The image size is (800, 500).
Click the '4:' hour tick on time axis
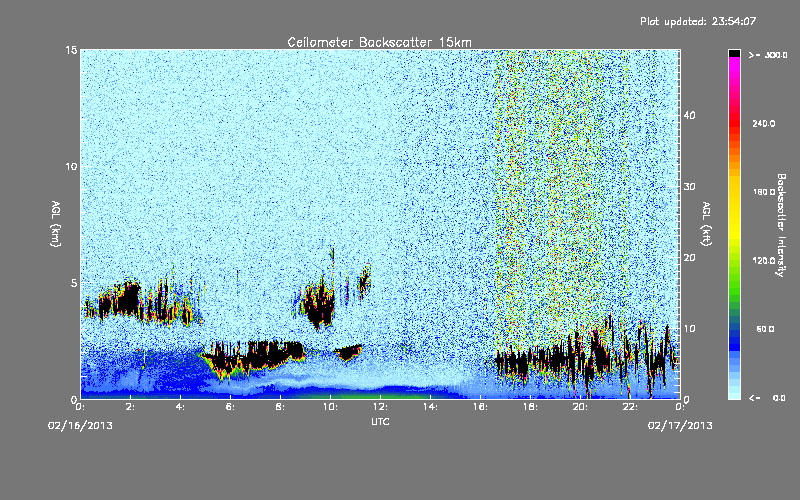click(180, 407)
